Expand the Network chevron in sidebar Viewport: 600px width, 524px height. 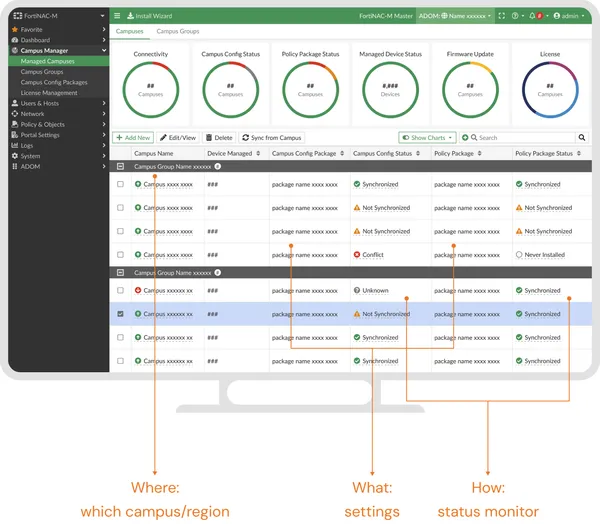[x=104, y=114]
